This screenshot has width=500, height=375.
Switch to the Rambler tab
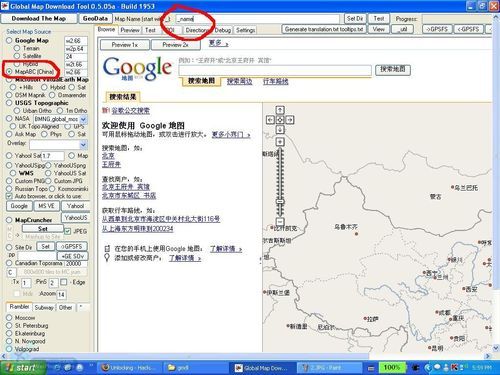(19, 306)
